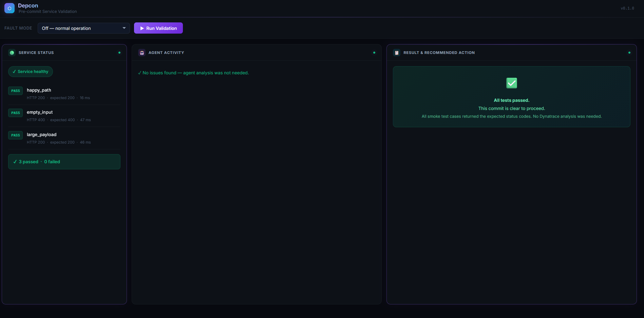Click the status dot in Service Status header
644x318 pixels.
tap(119, 53)
